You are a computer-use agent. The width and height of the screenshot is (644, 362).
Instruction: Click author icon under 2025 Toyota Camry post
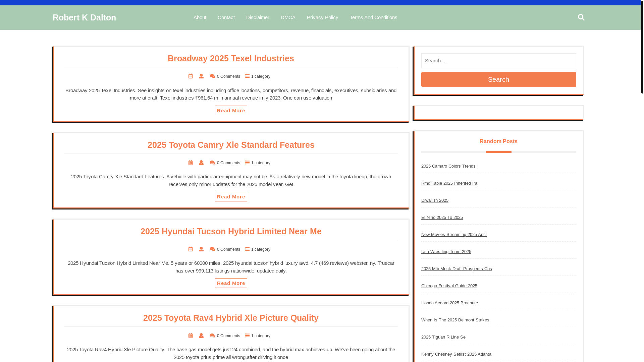201,163
